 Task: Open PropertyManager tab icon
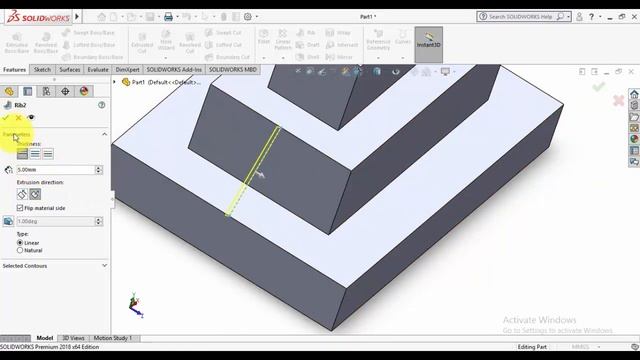[28, 91]
